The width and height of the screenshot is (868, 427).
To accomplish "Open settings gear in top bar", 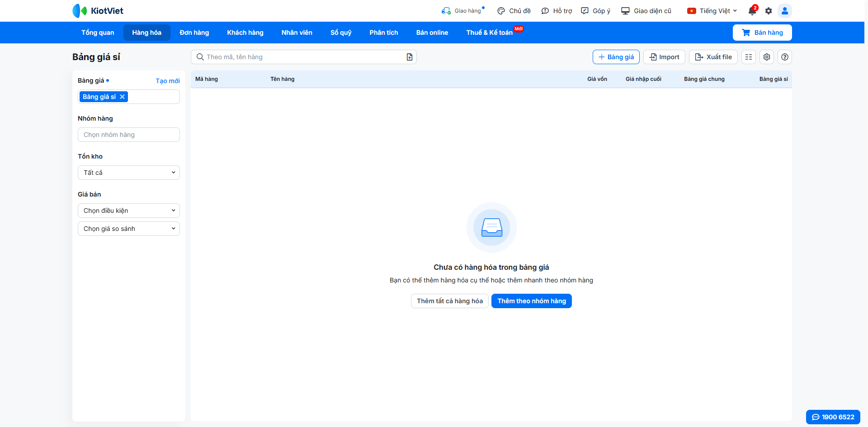I will [769, 11].
